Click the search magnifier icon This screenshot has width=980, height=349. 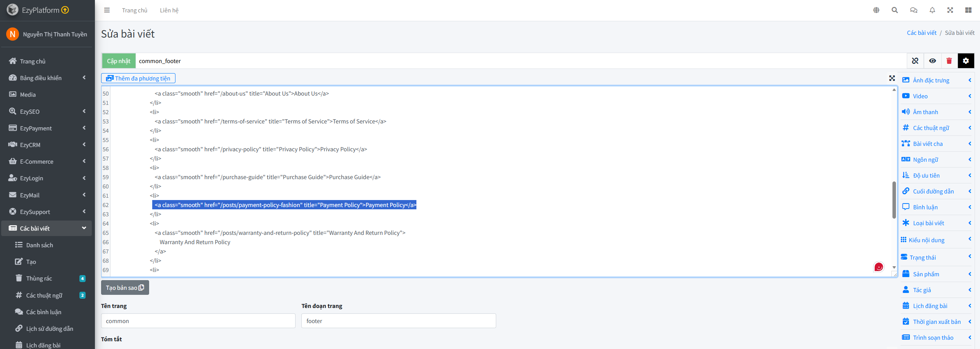(x=895, y=10)
